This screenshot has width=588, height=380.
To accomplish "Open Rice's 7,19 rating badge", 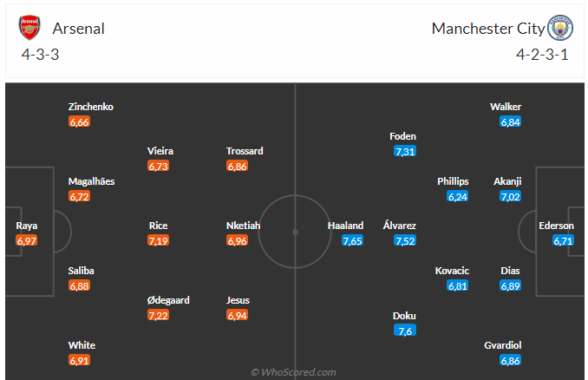I will point(158,241).
